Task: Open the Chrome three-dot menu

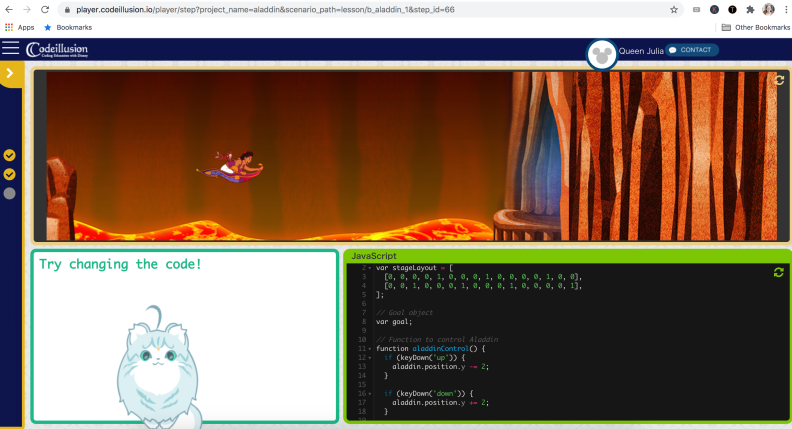Action: click(x=786, y=10)
